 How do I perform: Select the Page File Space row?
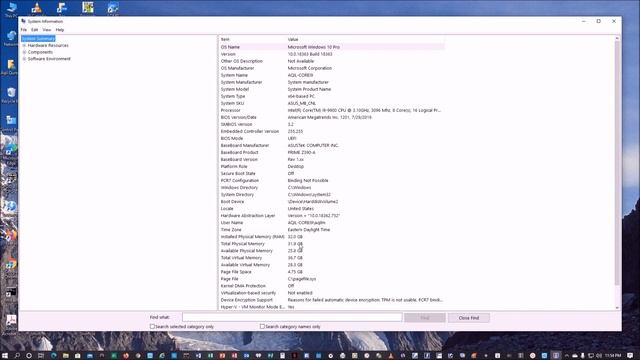click(x=332, y=272)
